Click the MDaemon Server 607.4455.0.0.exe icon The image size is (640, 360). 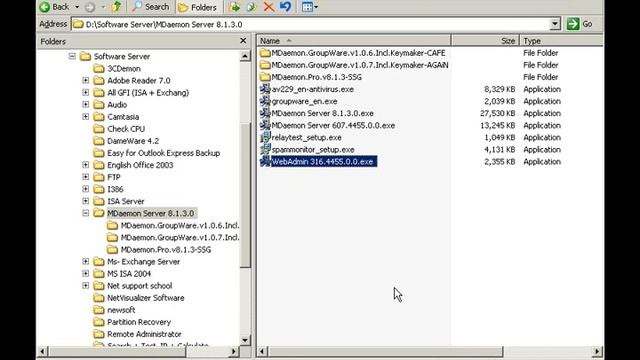[265, 125]
